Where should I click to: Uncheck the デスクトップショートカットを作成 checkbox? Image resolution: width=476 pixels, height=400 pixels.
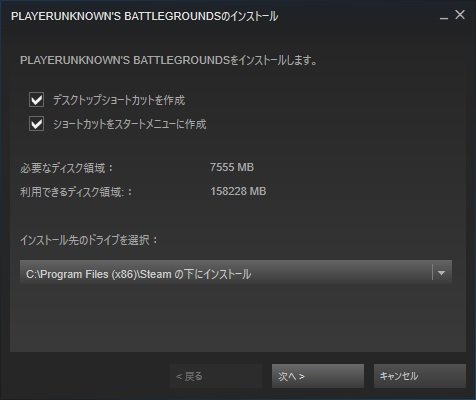pos(36,100)
